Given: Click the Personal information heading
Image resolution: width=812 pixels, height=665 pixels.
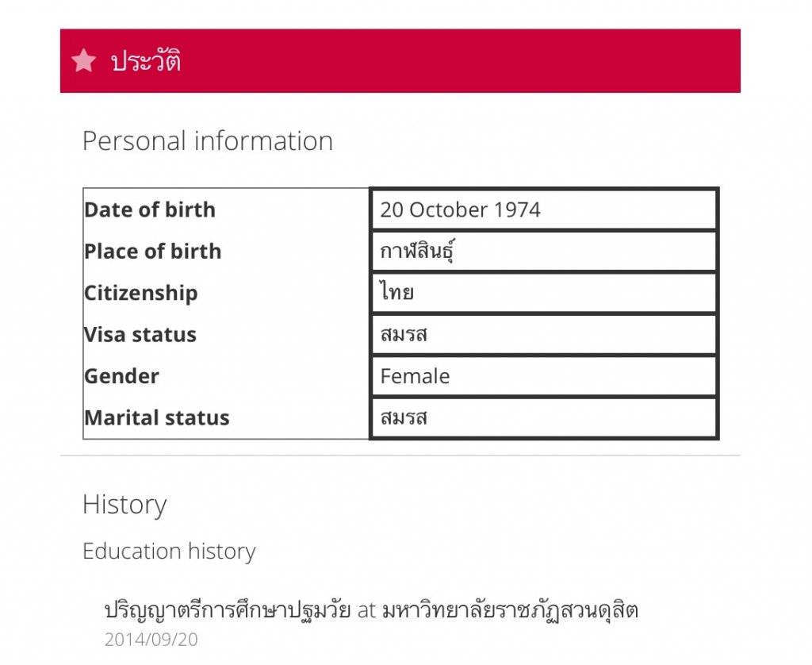Looking at the screenshot, I should [208, 141].
